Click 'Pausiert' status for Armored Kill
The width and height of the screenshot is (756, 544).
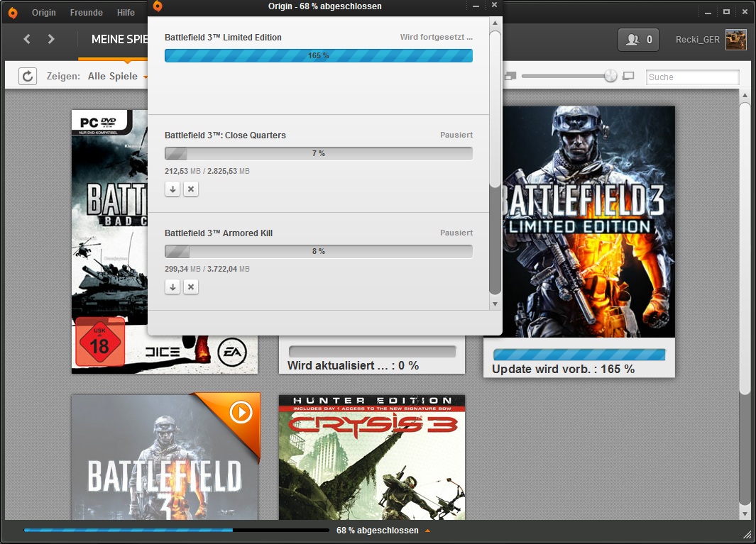click(x=456, y=233)
